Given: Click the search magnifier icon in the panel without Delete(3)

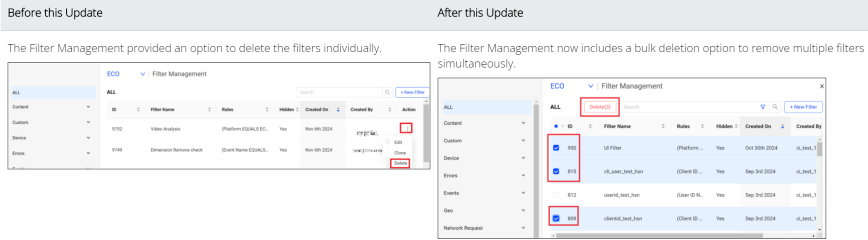Looking at the screenshot, I should [387, 92].
